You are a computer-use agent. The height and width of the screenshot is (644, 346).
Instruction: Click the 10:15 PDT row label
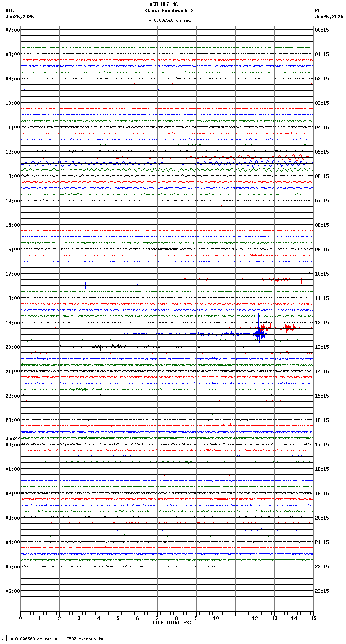coord(322,274)
